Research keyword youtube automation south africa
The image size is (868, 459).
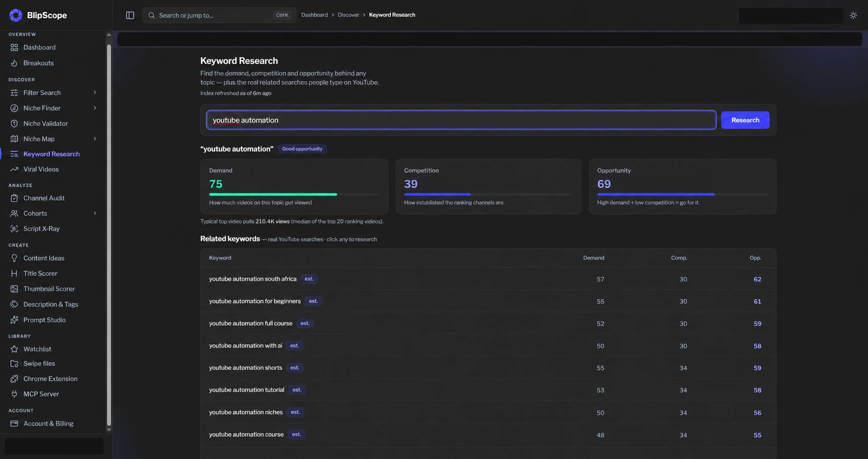pos(253,279)
